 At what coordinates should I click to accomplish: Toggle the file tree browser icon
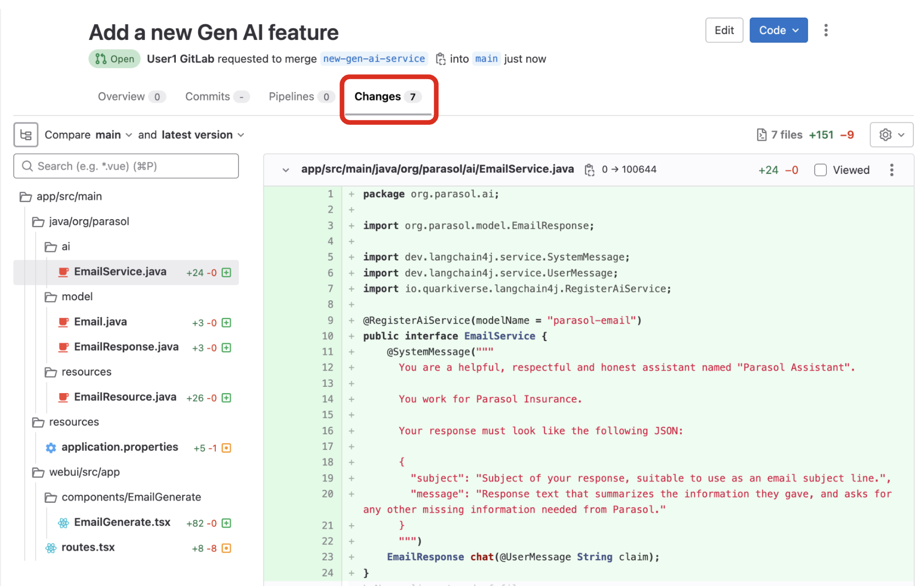[26, 135]
